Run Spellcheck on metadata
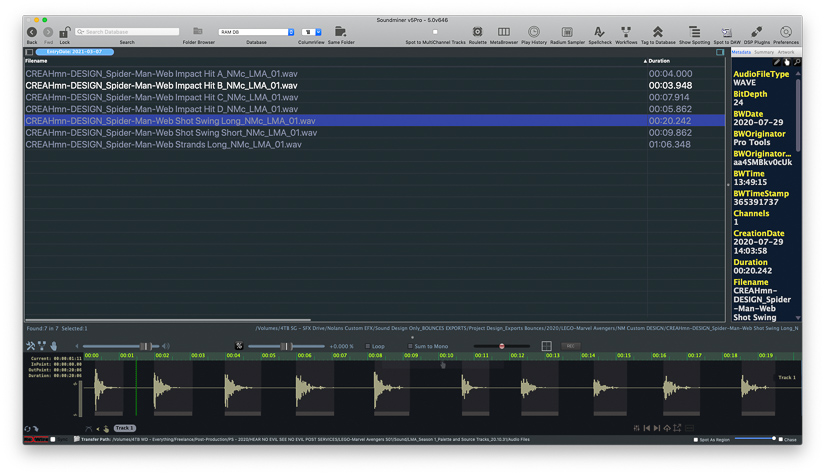 599,33
